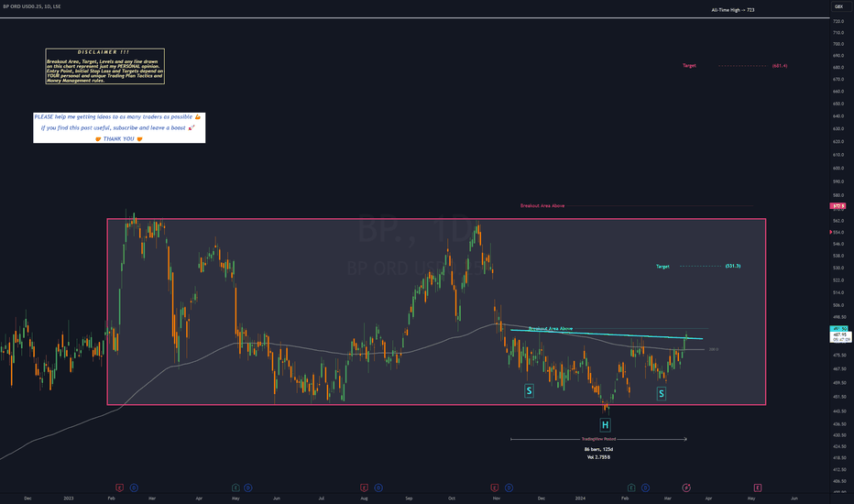Click the 2023 year label on time axis
Image resolution: width=854 pixels, height=504 pixels.
point(69,498)
